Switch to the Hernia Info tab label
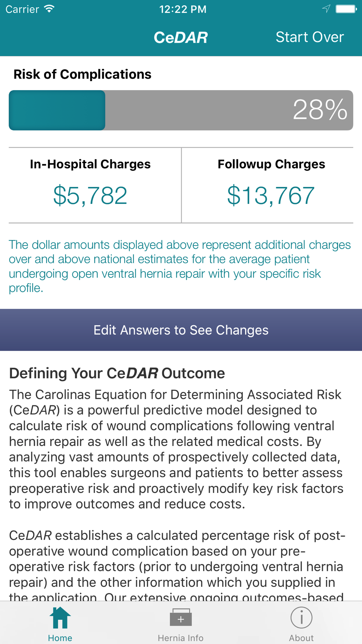Screen dimensions: 362x644 [x=181, y=638]
